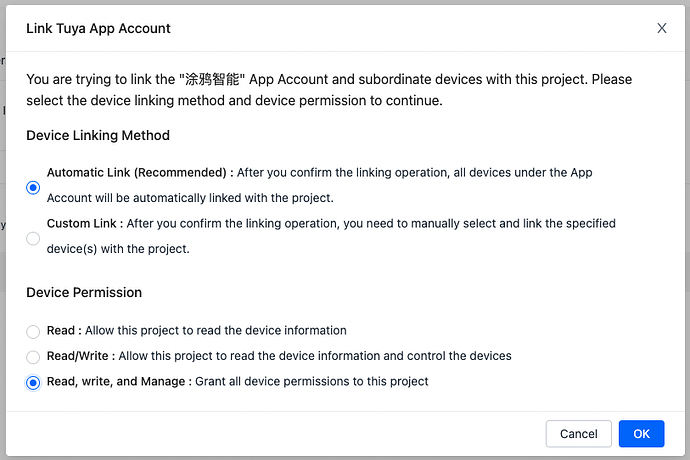690x460 pixels.
Task: Click the 'Device Permission' heading
Action: click(x=84, y=292)
